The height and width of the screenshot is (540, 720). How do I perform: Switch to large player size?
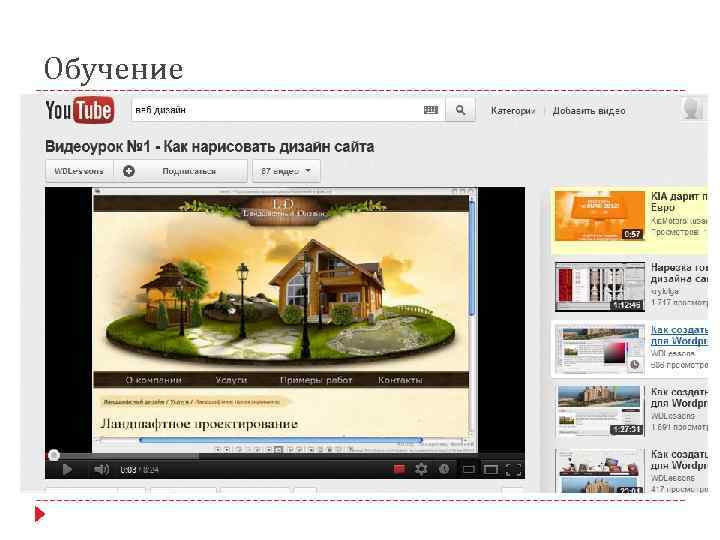pyautogui.click(x=490, y=469)
